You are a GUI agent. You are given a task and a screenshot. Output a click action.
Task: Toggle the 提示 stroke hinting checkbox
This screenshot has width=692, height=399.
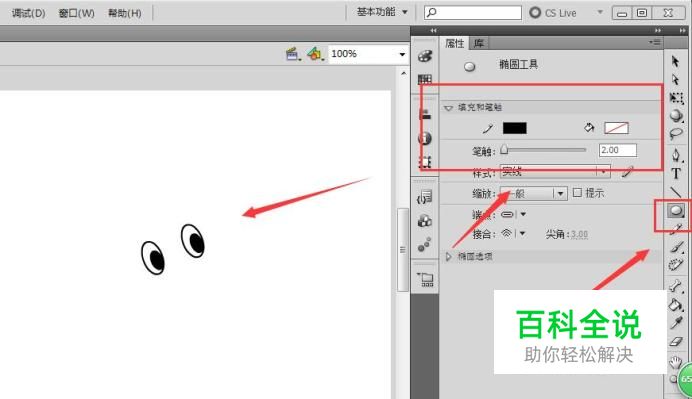(x=577, y=192)
